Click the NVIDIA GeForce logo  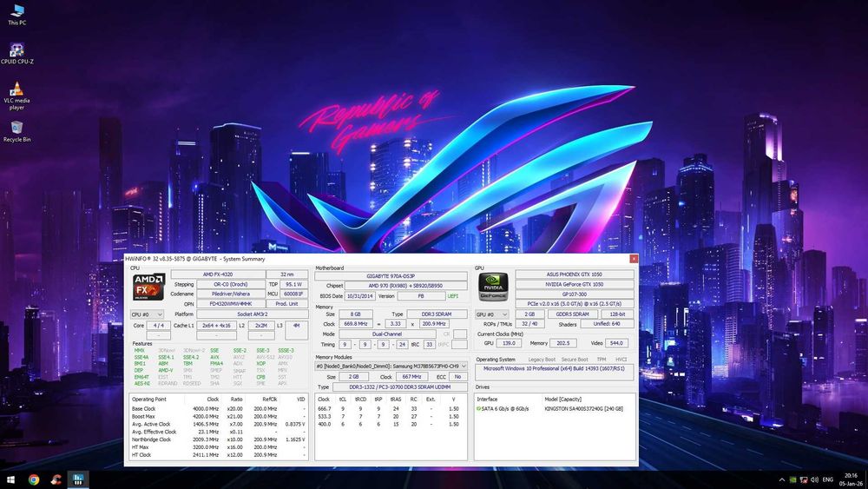point(493,287)
